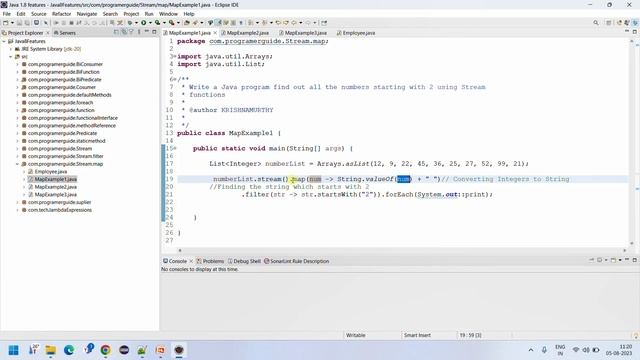Expand the com.programerguide.BiConsumer package
The width and height of the screenshot is (640, 360).
[x=18, y=64]
